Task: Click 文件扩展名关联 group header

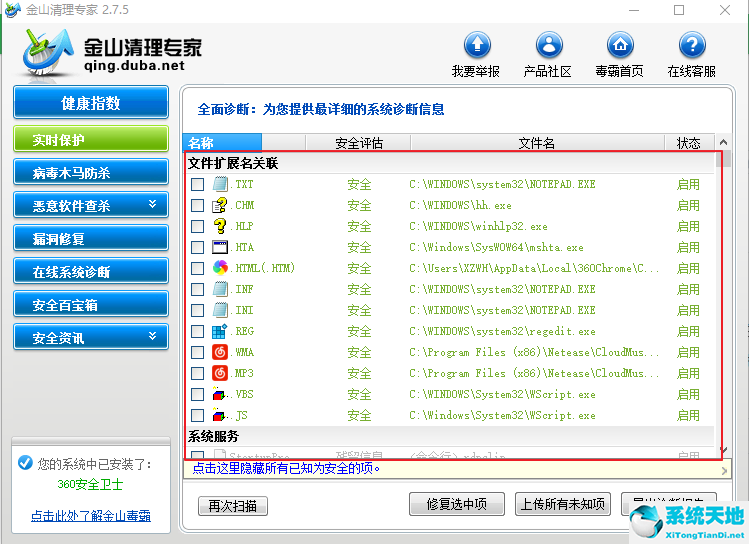Action: 233,163
